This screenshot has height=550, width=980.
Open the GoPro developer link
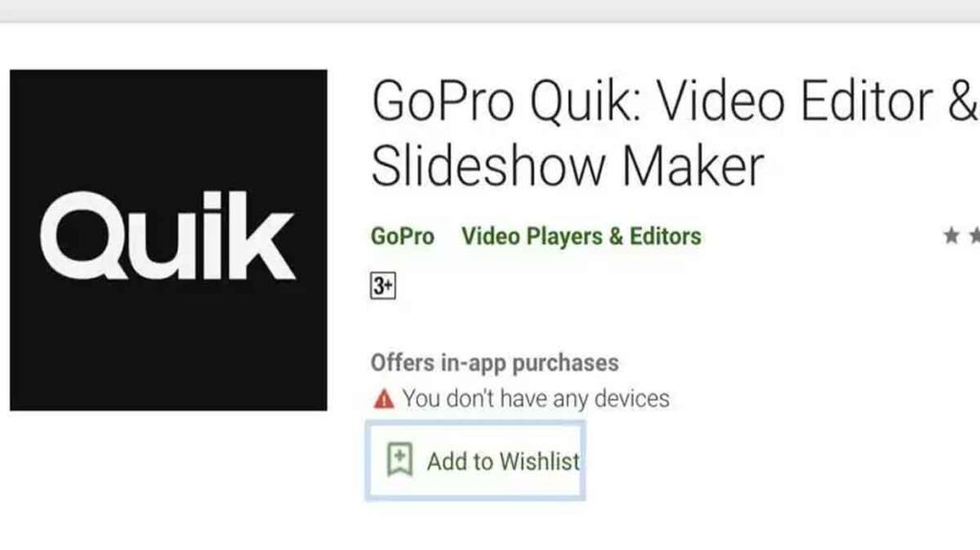point(403,236)
